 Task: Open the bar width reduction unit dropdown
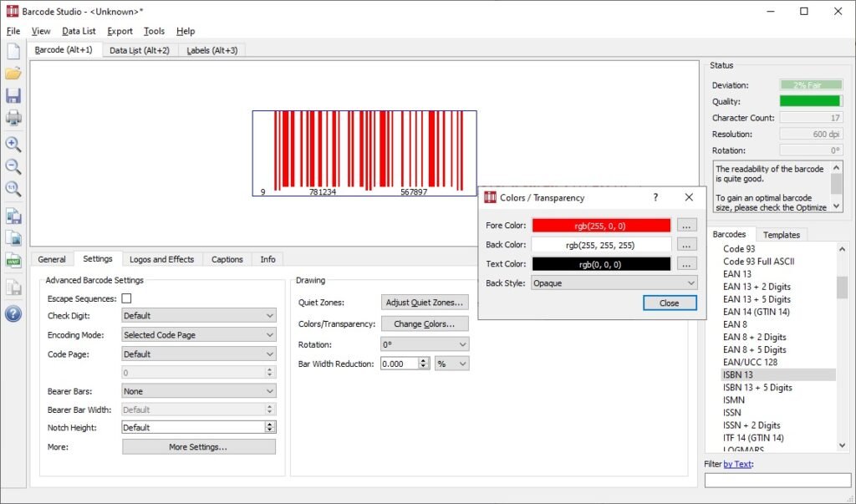451,364
